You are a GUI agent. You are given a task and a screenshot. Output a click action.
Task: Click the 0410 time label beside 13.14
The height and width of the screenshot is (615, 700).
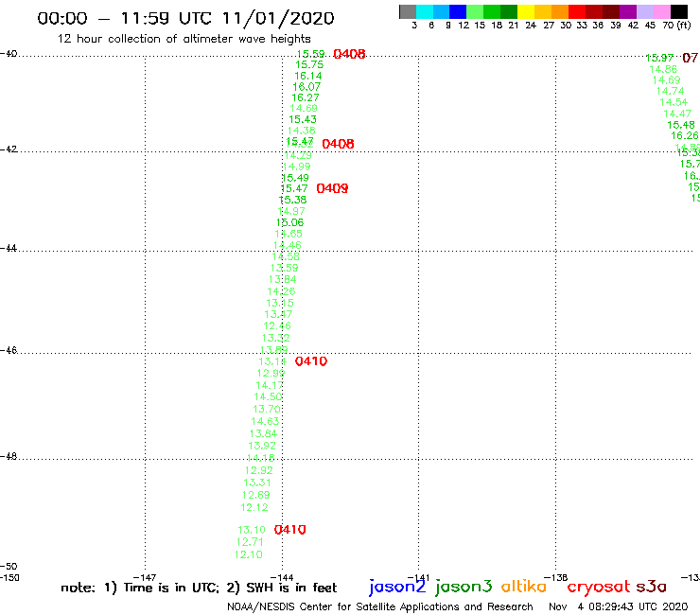(311, 361)
